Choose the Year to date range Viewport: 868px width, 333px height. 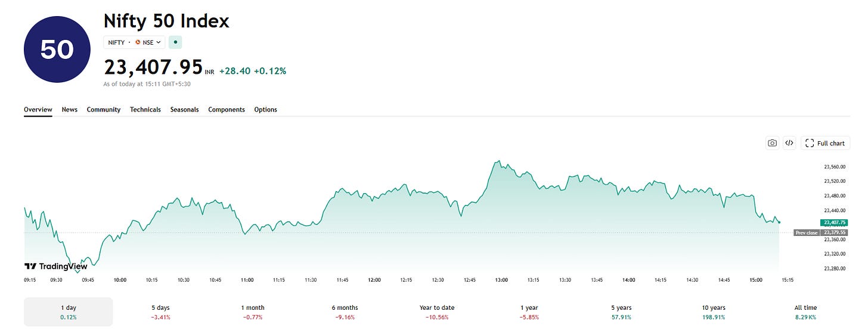(x=437, y=312)
